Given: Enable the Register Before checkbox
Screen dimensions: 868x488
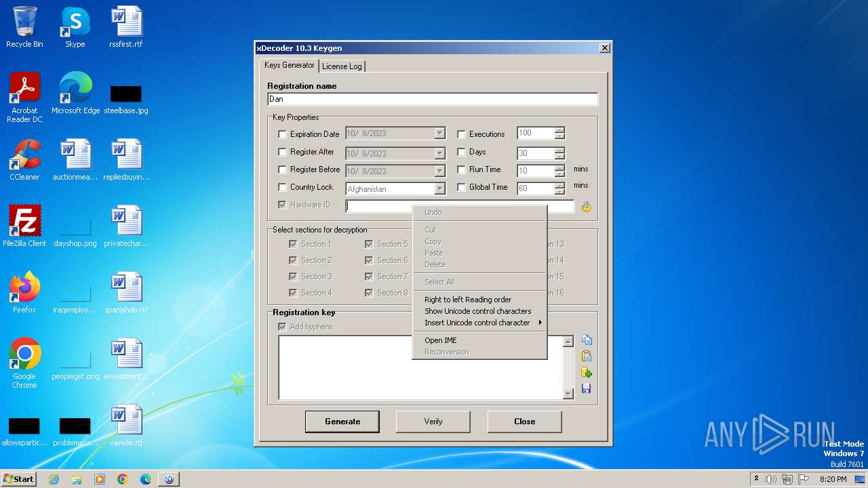Looking at the screenshot, I should (283, 169).
